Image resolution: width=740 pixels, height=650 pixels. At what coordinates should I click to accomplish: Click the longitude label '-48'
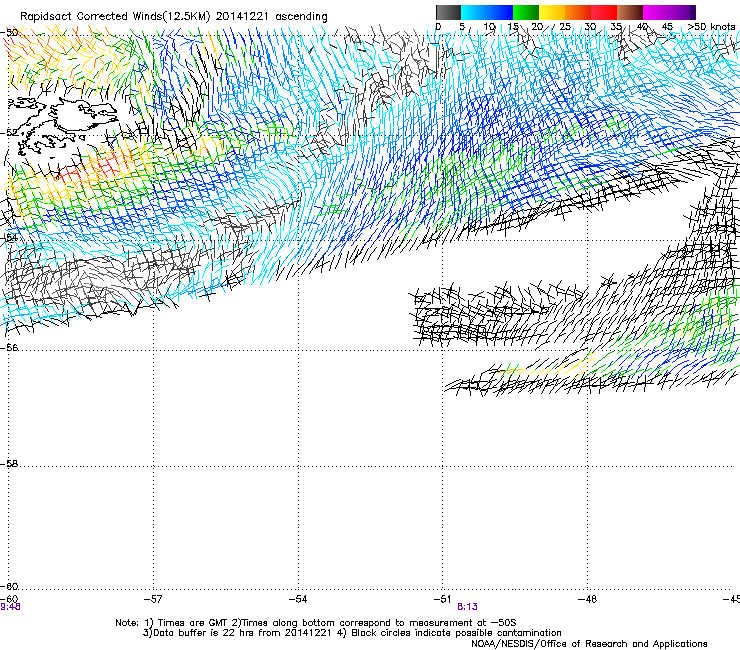(587, 599)
